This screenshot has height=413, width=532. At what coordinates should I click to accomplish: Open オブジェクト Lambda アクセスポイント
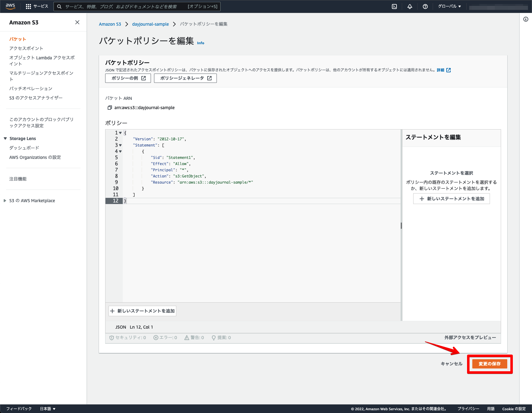click(42, 61)
